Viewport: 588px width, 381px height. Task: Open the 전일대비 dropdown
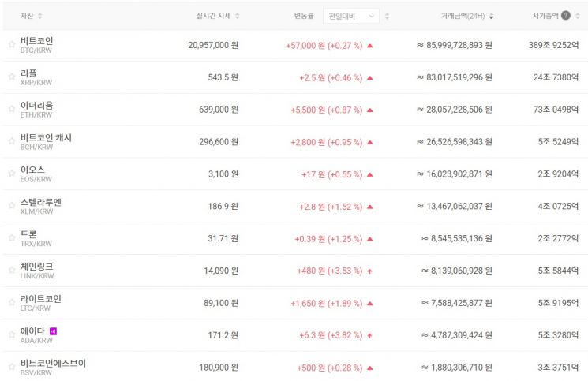351,16
